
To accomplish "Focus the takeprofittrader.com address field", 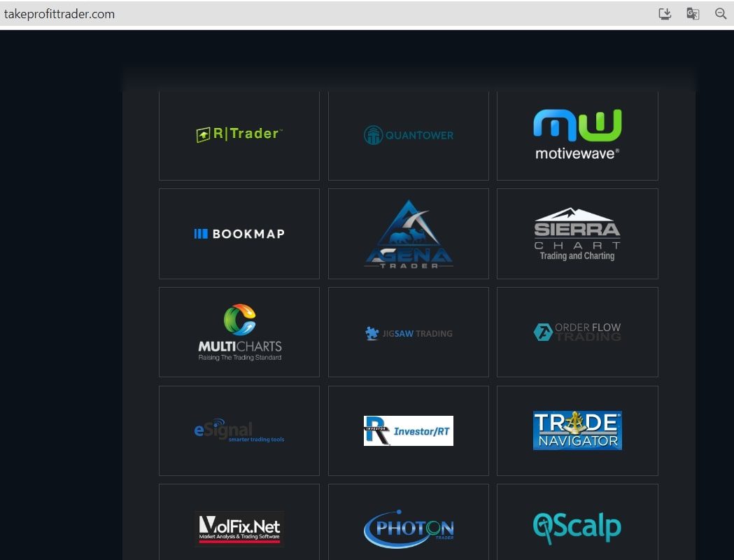I will coord(59,14).
